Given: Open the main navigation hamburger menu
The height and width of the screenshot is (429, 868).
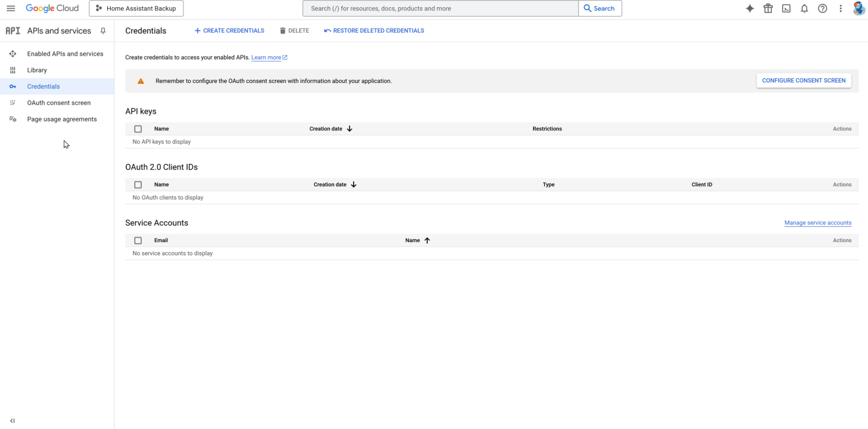Looking at the screenshot, I should click(x=11, y=8).
